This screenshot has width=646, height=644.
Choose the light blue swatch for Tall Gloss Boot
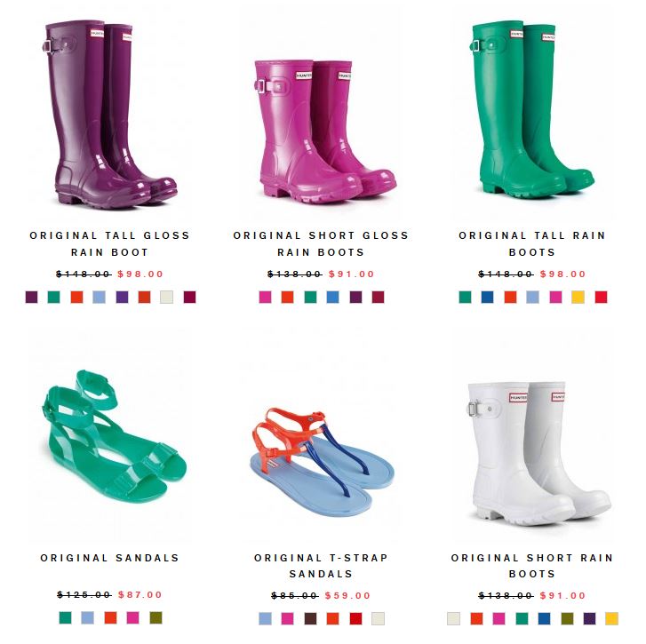click(x=99, y=297)
